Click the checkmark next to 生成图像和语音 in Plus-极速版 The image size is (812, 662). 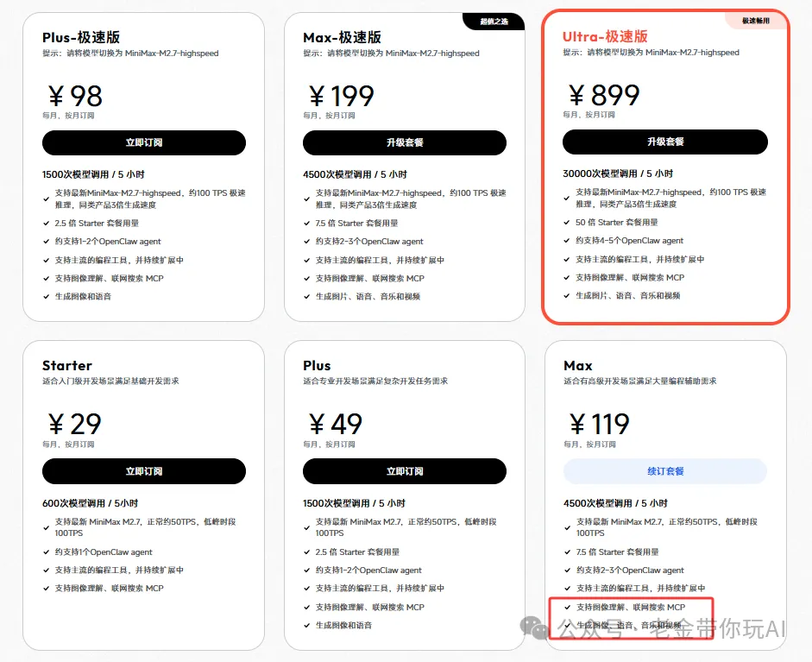[47, 297]
